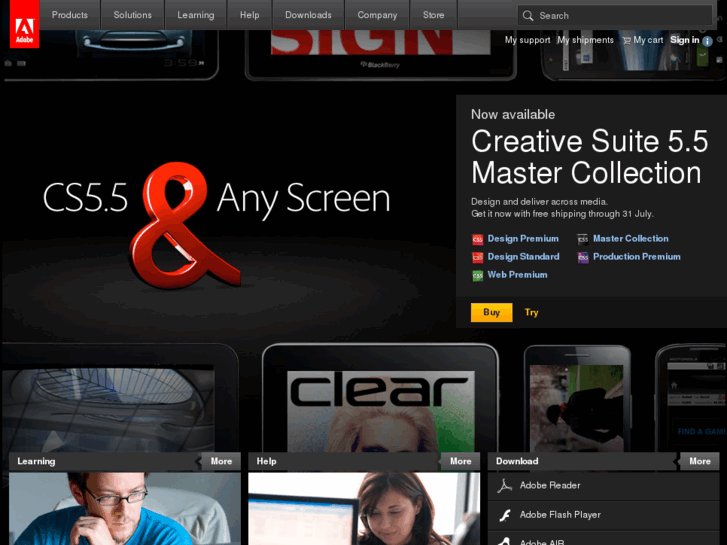Click the Adobe Reader icon
The width and height of the screenshot is (727, 545).
(504, 486)
